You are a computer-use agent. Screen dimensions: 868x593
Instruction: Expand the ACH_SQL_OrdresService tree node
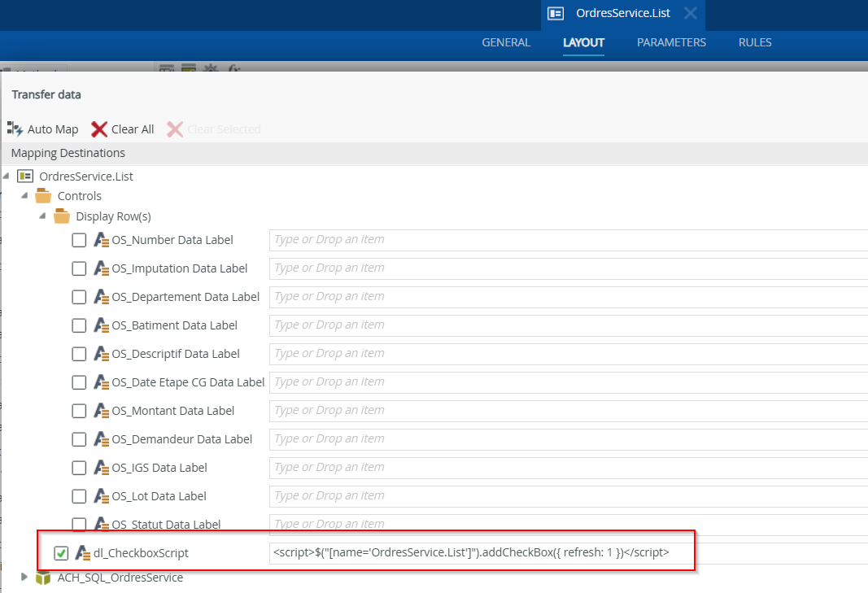24,577
